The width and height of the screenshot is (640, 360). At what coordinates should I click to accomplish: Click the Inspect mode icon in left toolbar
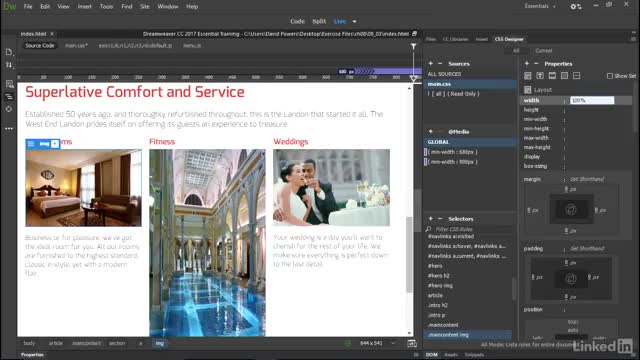9,109
